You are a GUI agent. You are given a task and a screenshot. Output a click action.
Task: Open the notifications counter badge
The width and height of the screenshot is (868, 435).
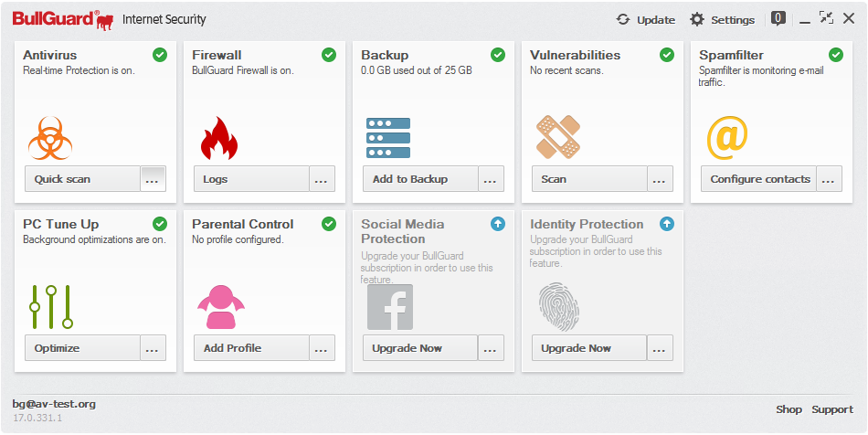(x=778, y=17)
